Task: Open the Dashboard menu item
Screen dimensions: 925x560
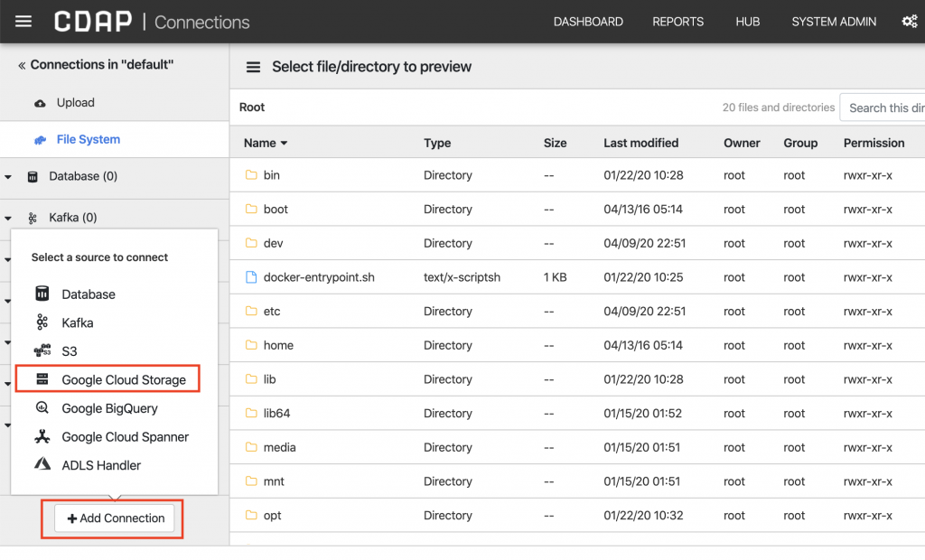Action: point(588,22)
